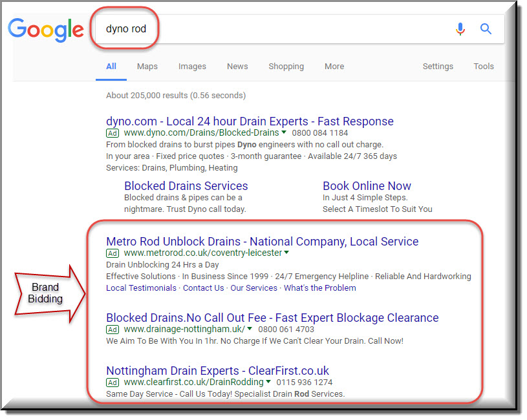Viewport: 527px width, 420px height.
Task: Expand dropdown arrow next to drainage-nottingham.uk URL
Action: pos(250,329)
